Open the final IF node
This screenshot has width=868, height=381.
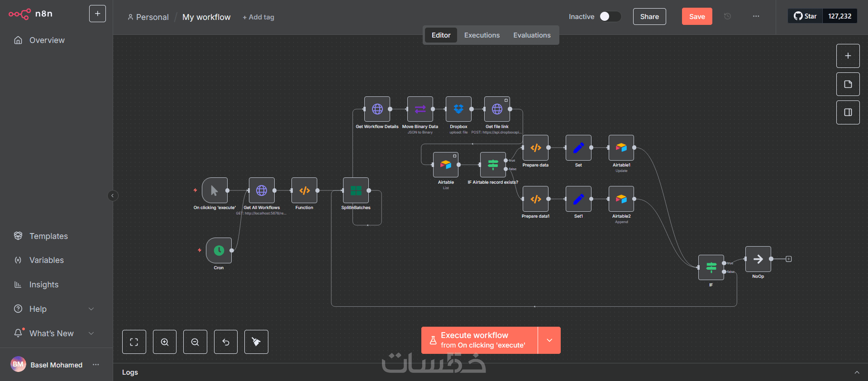711,267
